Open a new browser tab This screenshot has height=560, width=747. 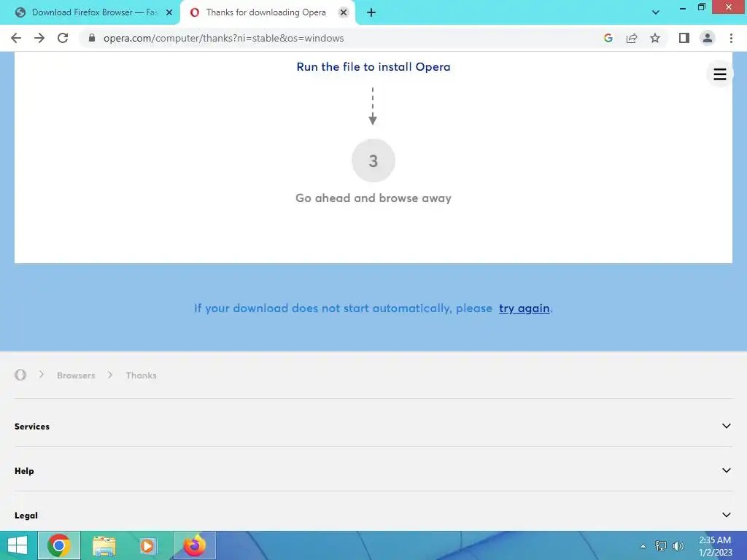[371, 12]
